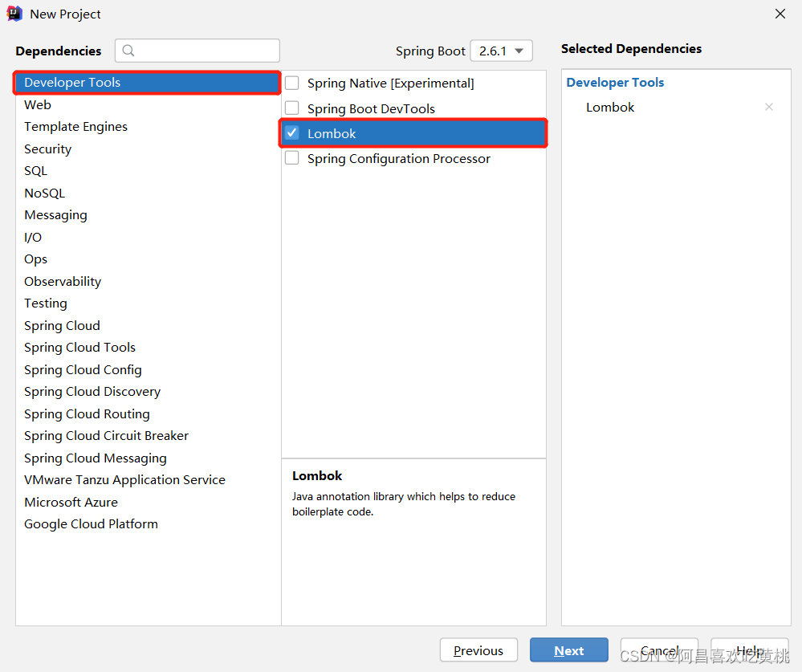
Task: Click the IntelliJ IDEA logo icon
Action: point(14,14)
